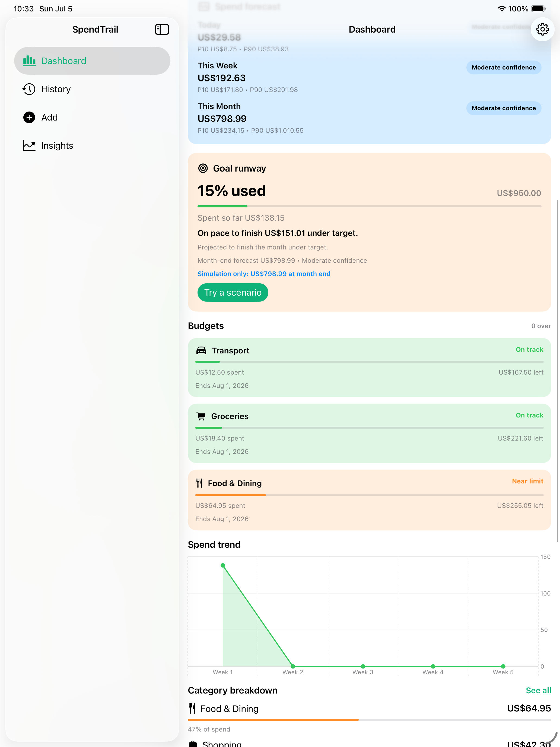
Task: Click the Goal runway progress bar
Action: [x=369, y=206]
